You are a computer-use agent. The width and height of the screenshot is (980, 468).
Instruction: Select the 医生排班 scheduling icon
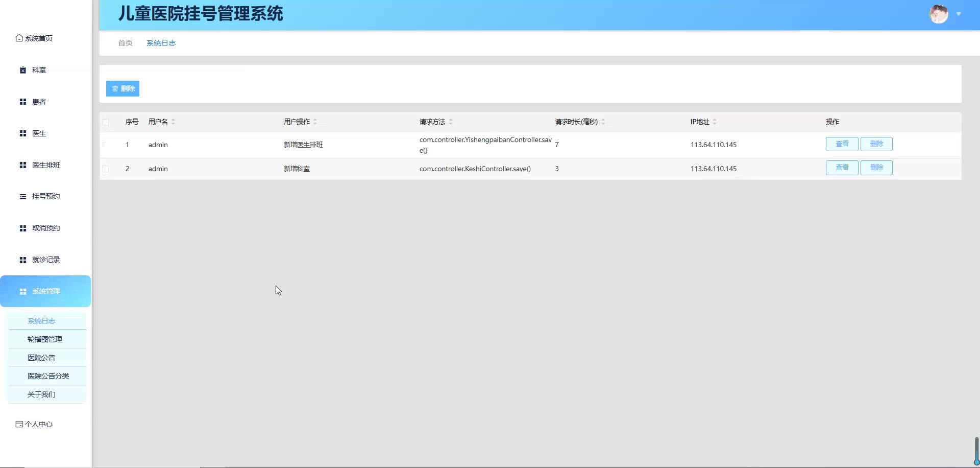22,165
